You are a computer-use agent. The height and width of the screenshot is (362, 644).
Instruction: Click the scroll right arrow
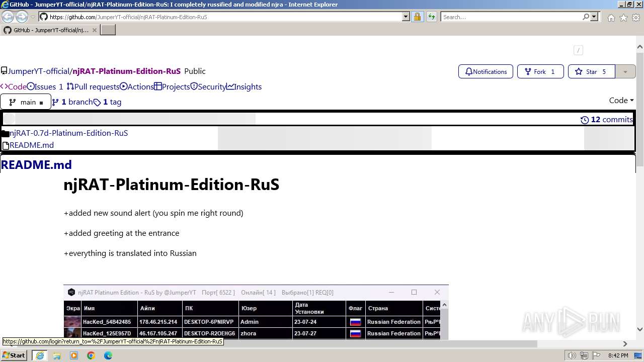pyautogui.click(x=625, y=344)
